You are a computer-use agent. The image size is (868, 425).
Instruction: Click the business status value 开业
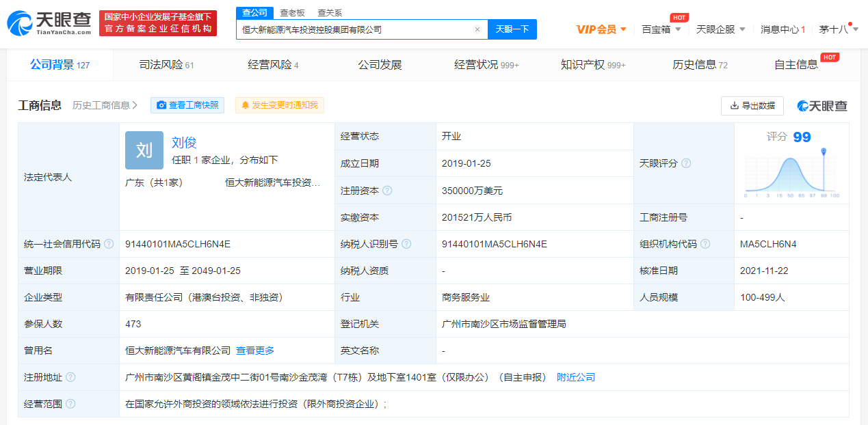451,137
